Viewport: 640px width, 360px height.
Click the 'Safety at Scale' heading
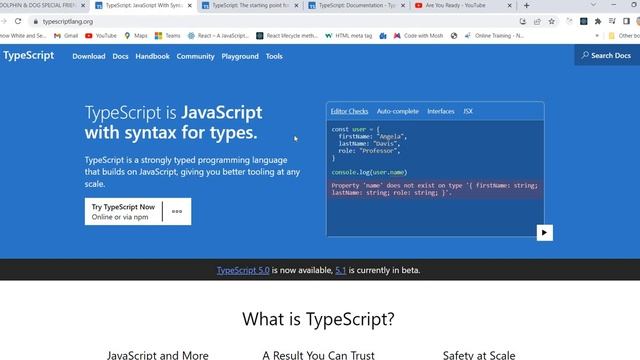click(479, 355)
